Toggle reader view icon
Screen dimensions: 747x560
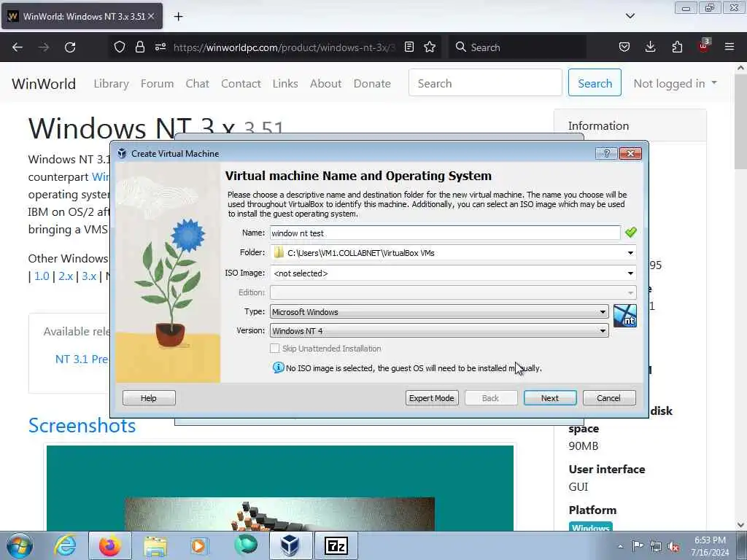(x=409, y=47)
